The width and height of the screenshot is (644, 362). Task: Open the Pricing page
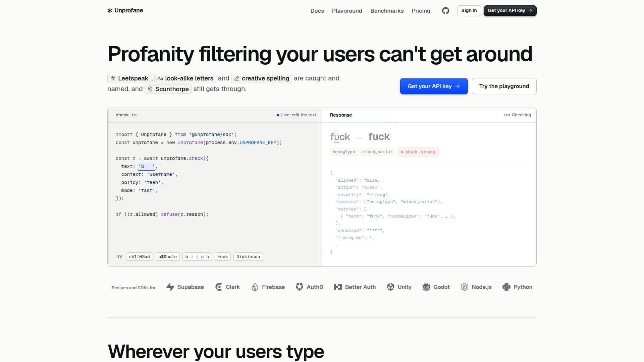tap(421, 11)
